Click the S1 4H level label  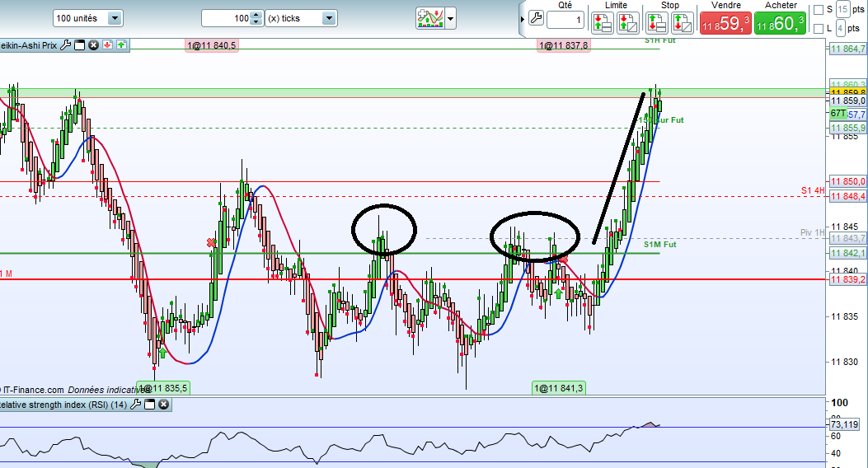point(813,190)
